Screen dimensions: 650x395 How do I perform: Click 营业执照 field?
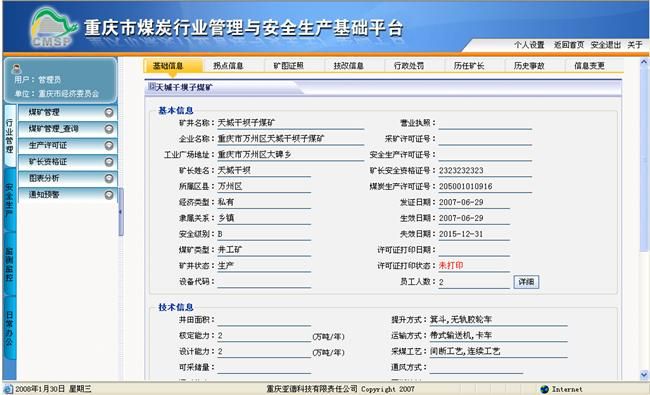[x=485, y=123]
